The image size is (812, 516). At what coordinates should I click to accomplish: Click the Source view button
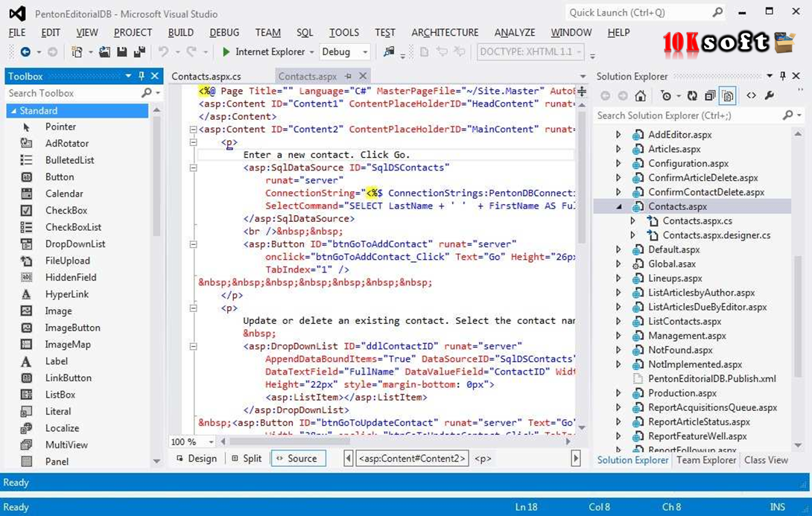[x=298, y=459]
